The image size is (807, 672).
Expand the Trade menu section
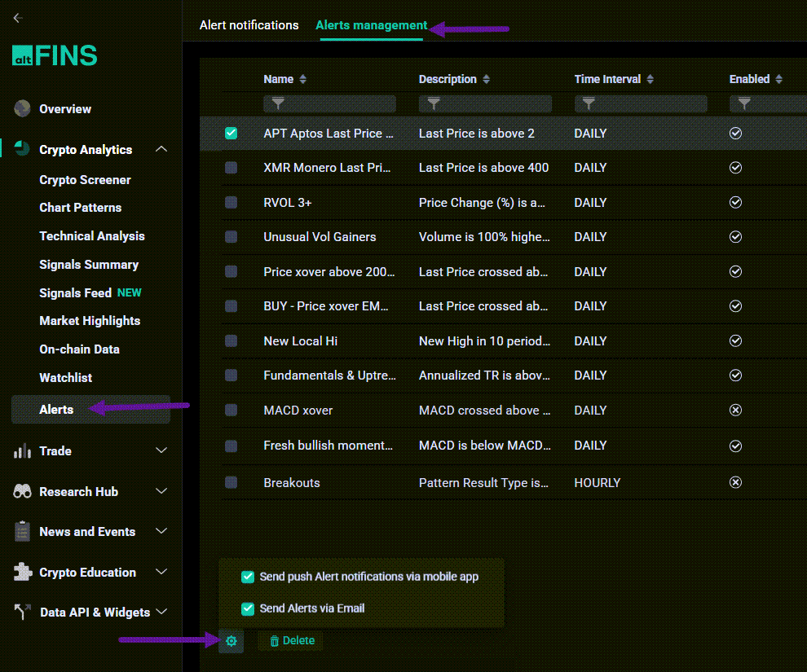[161, 450]
